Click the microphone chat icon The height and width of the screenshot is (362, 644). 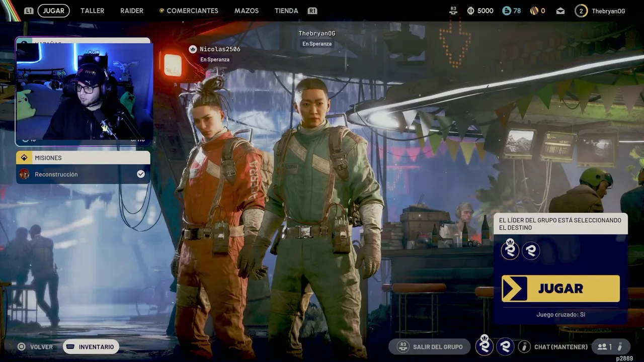tap(524, 347)
